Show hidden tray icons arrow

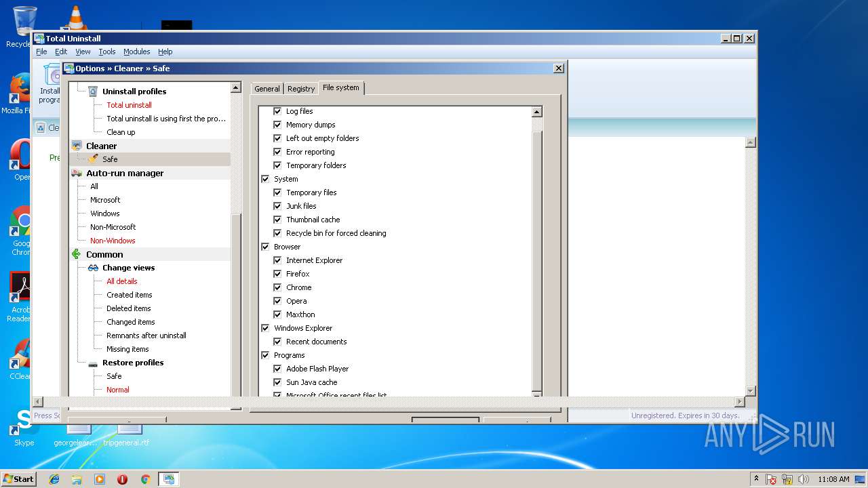[x=756, y=479]
